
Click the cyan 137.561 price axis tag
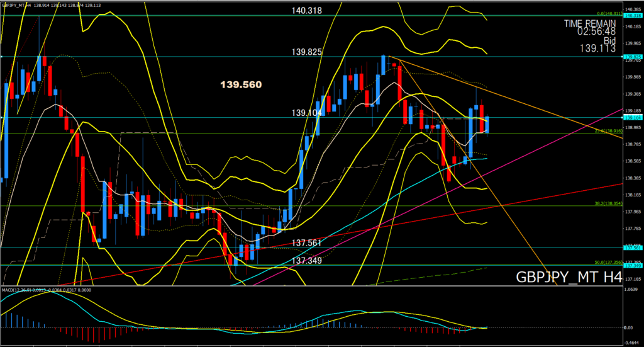pos(633,248)
